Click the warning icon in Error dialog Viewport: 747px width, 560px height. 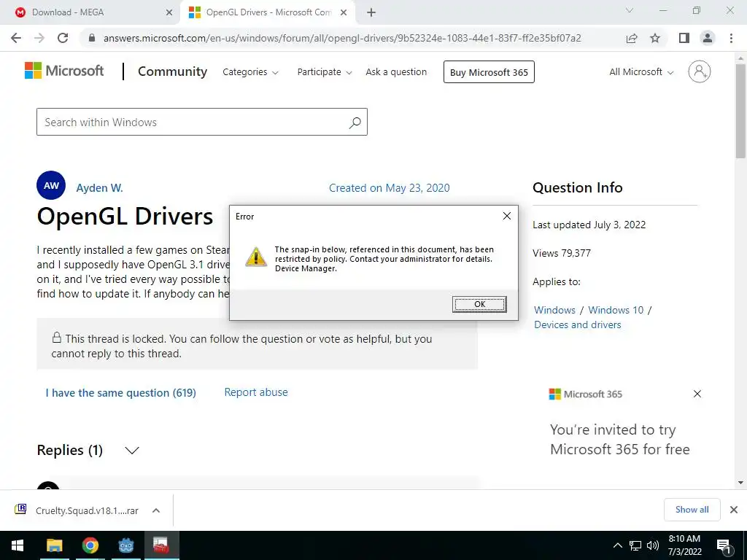256,257
